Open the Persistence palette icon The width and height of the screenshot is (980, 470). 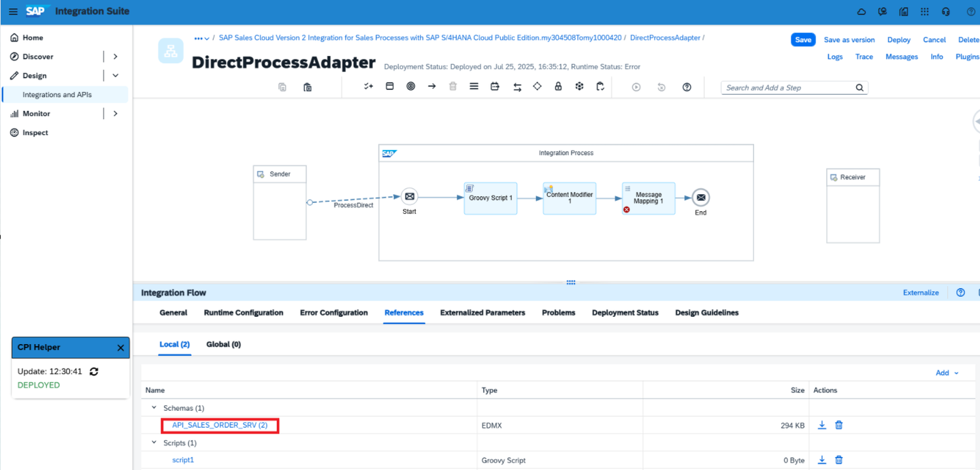579,87
